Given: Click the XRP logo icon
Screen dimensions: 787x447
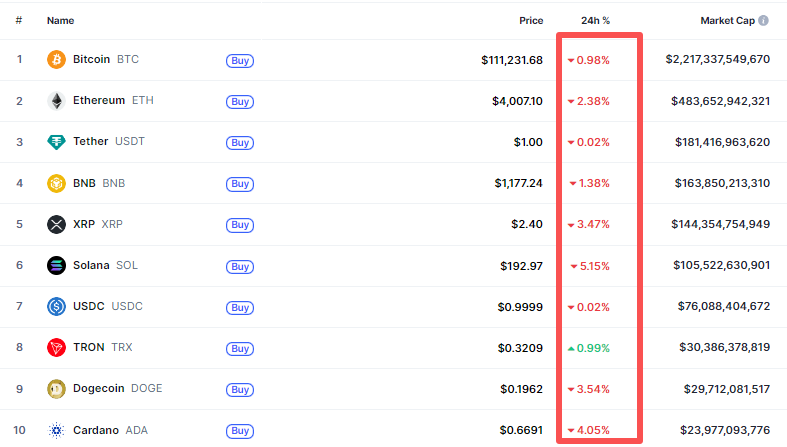Looking at the screenshot, I should [x=56, y=224].
